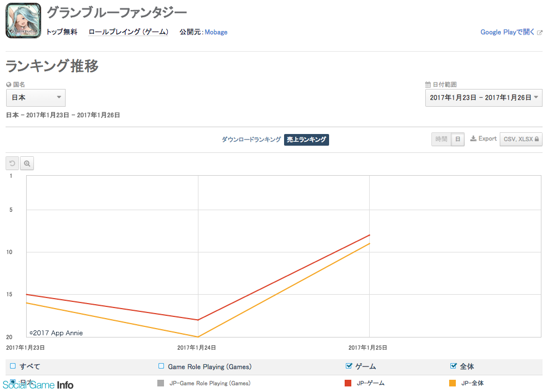Click the reset zoom undo icon
547x392 pixels.
[12, 163]
